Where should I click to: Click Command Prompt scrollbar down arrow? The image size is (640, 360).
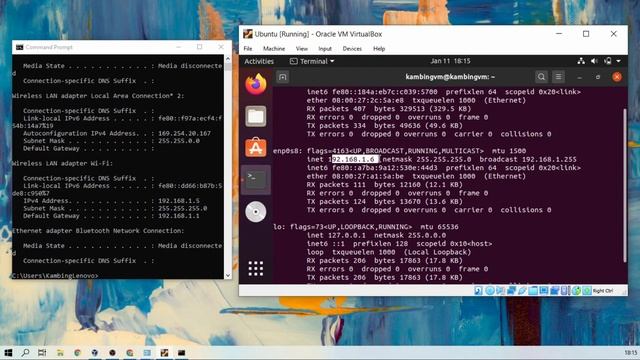point(228,276)
